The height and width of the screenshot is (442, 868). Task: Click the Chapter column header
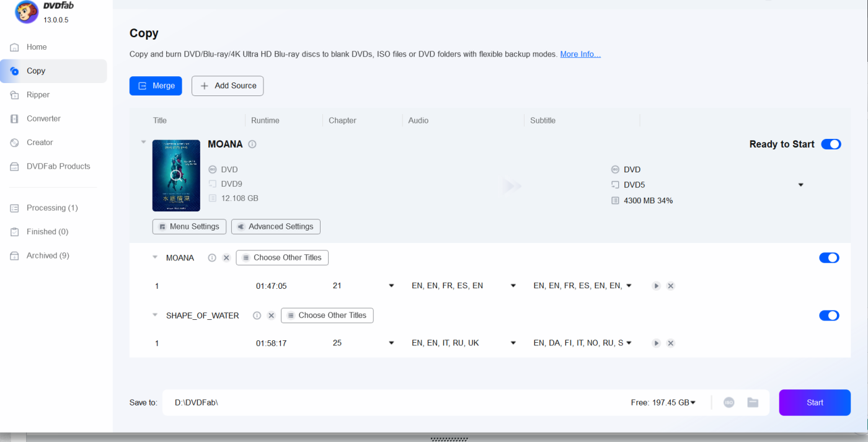tap(342, 120)
